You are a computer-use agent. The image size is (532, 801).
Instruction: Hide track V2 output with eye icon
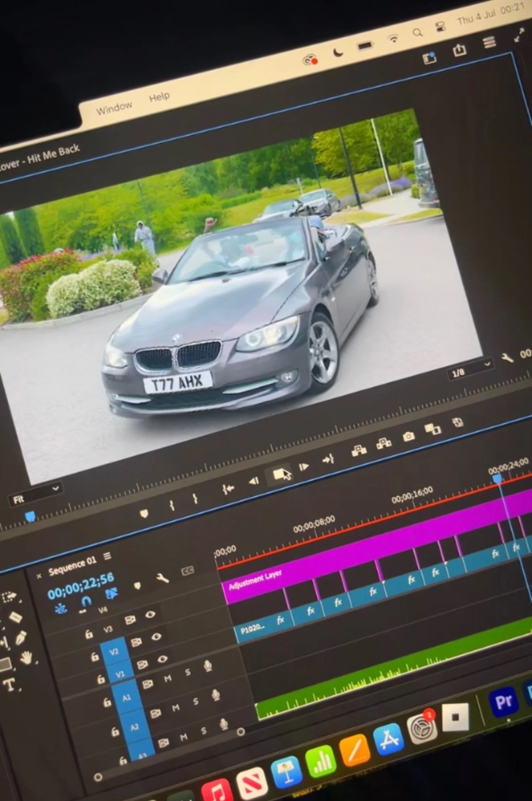[156, 637]
